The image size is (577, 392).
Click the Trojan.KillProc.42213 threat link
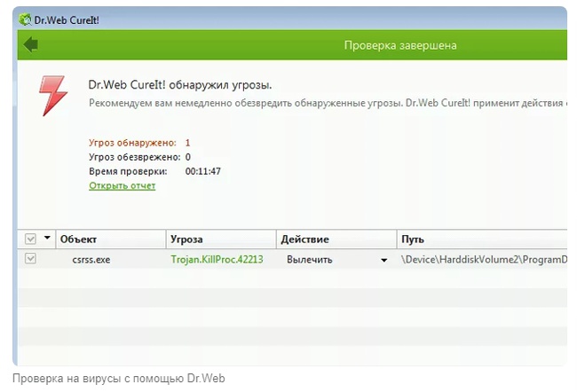(217, 260)
